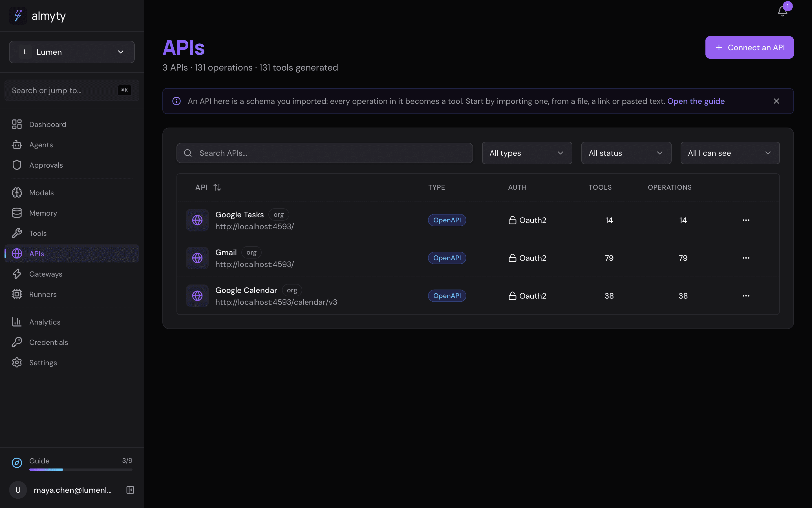The width and height of the screenshot is (812, 508).
Task: Go to Gateways
Action: coord(72,274)
